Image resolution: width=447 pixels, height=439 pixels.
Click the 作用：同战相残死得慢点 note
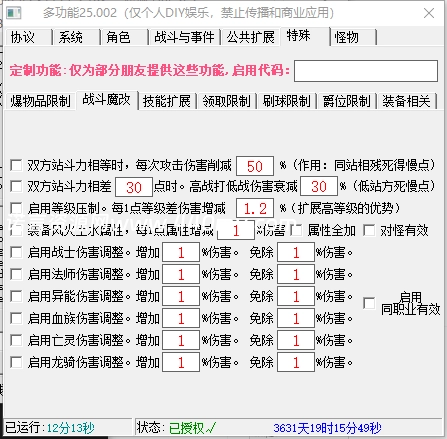[364, 165]
